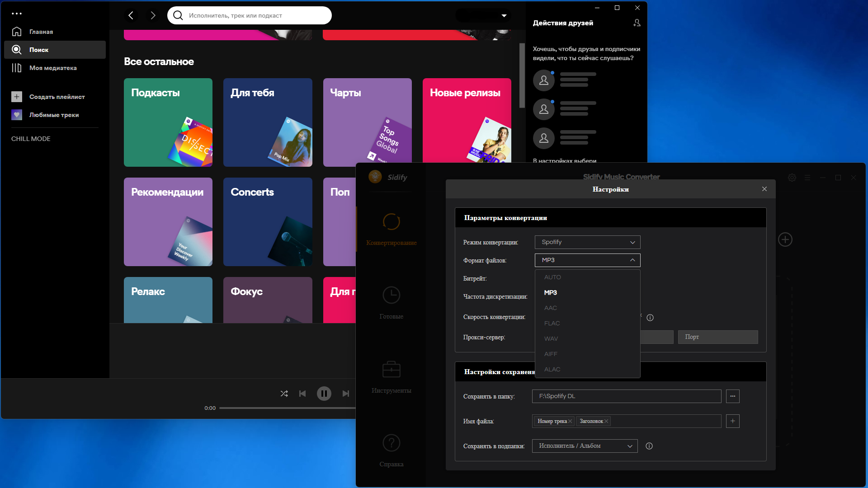This screenshot has width=868, height=488.
Task: Open the Spotify three-dots menu
Action: point(17,14)
